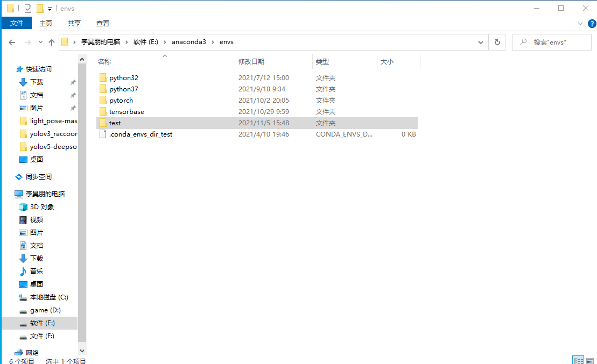This screenshot has width=597, height=364.
Task: Open the 共享 ribbon tab
Action: tap(74, 23)
